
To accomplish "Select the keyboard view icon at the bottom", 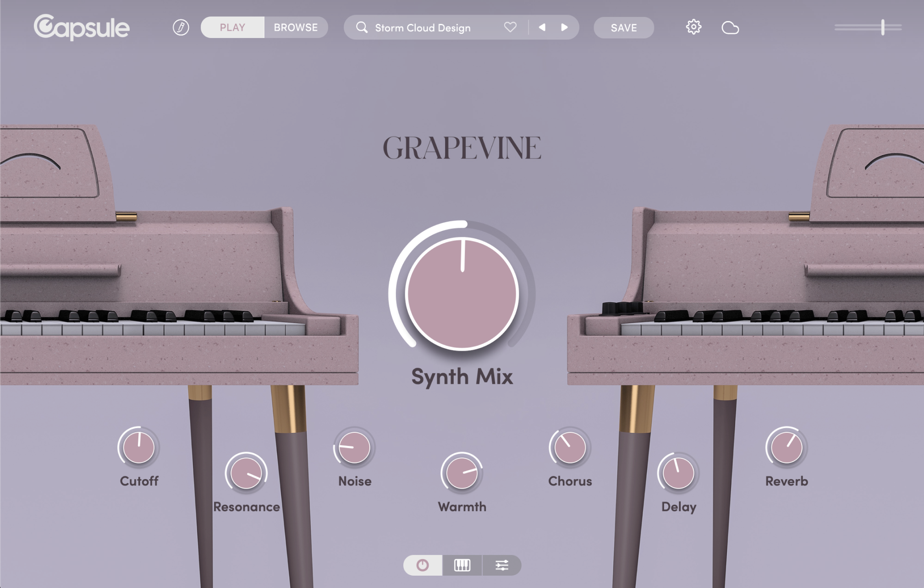I will pyautogui.click(x=462, y=566).
